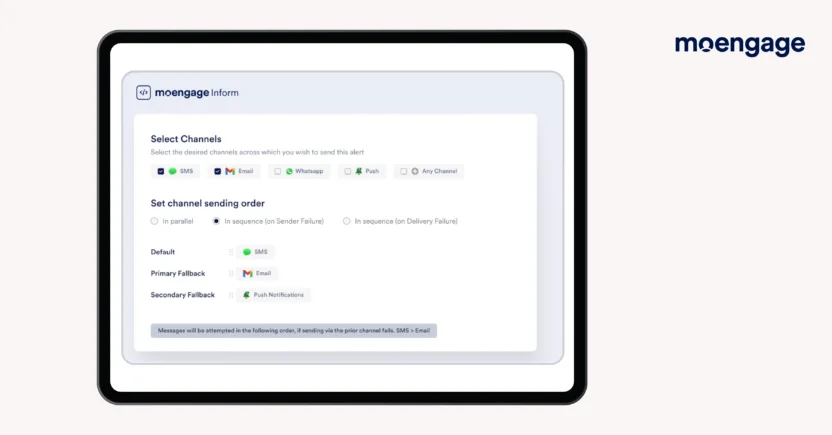Screen dimensions: 832x435
Task: Click the Select the desired channels description text
Action: tap(257, 152)
